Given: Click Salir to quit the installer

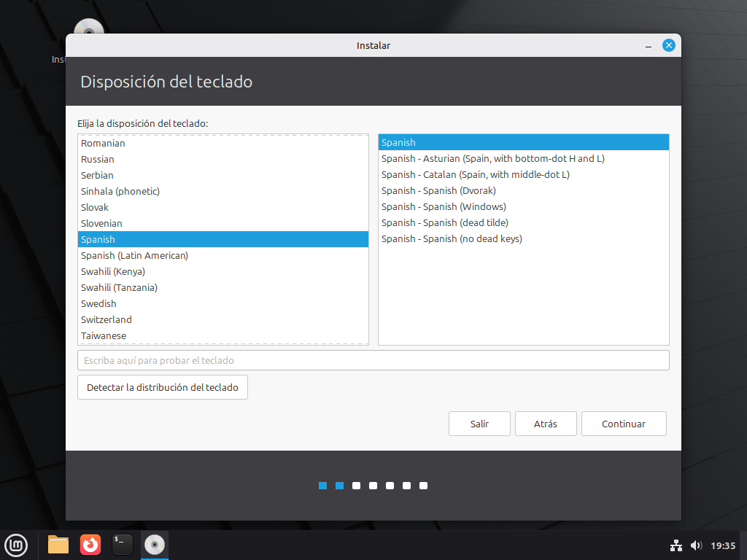Looking at the screenshot, I should pos(479,424).
